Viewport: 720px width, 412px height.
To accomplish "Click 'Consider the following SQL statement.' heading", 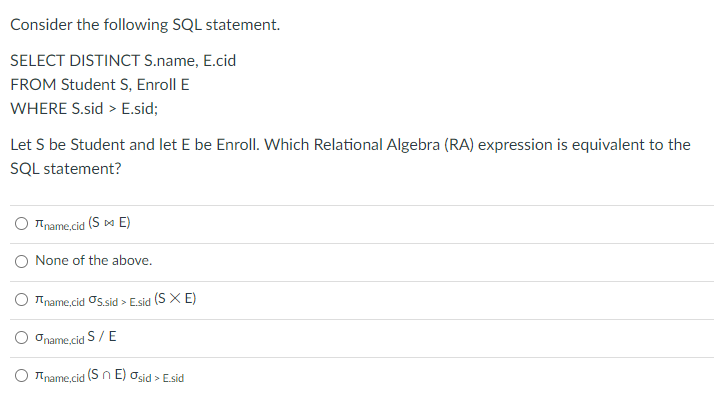I will [x=145, y=24].
